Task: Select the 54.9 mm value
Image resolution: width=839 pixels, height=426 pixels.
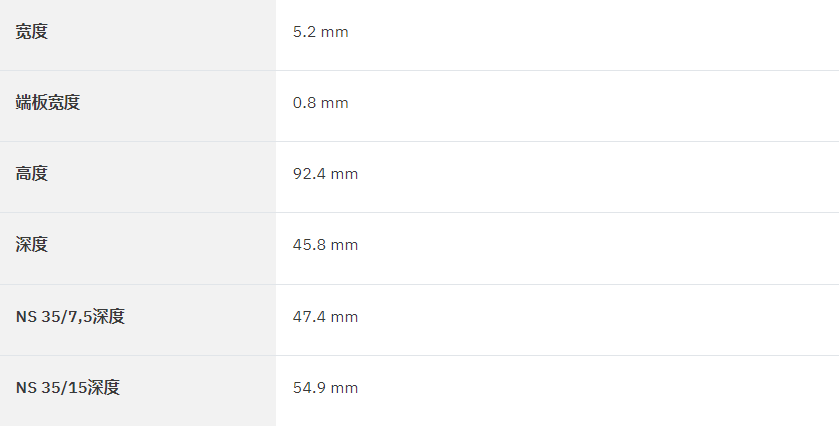Action: pos(325,388)
